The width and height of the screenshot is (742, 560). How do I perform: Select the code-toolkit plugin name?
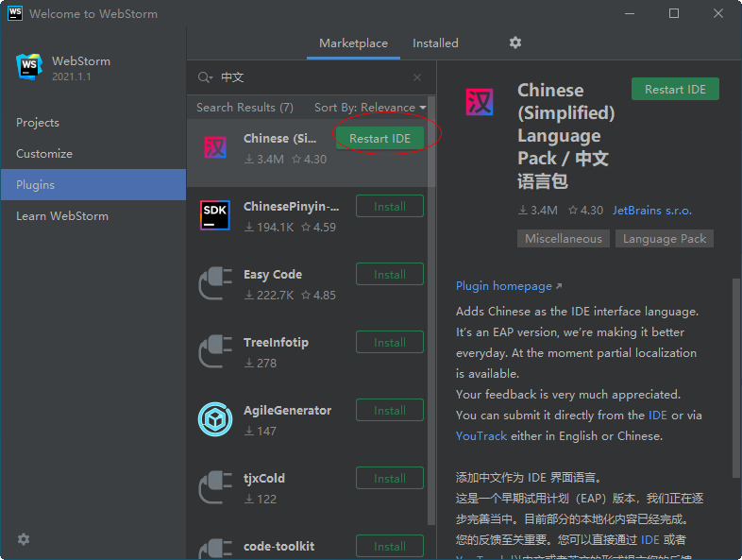click(278, 546)
